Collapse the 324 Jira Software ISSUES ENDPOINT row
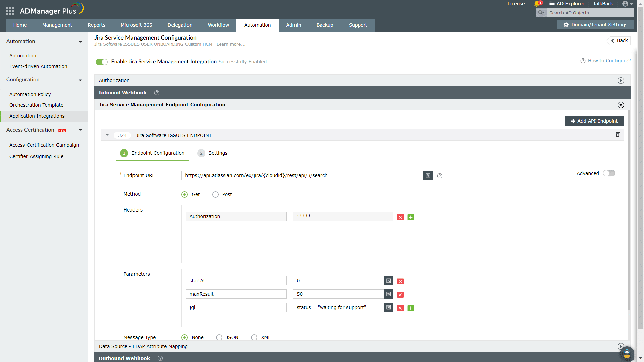 point(107,135)
